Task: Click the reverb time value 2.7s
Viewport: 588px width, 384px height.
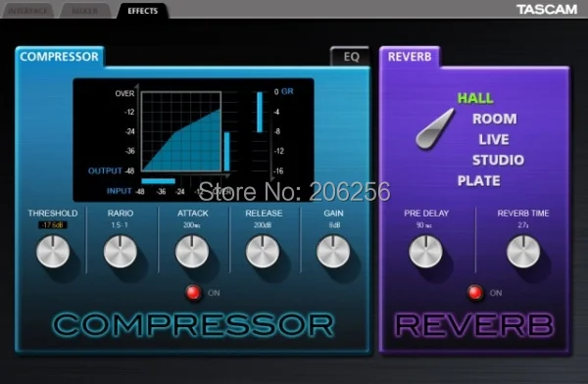Action: 523,225
